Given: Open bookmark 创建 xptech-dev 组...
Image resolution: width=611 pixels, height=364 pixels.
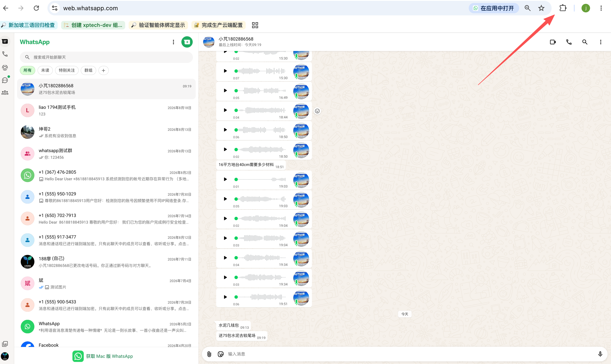Looking at the screenshot, I should (93, 25).
